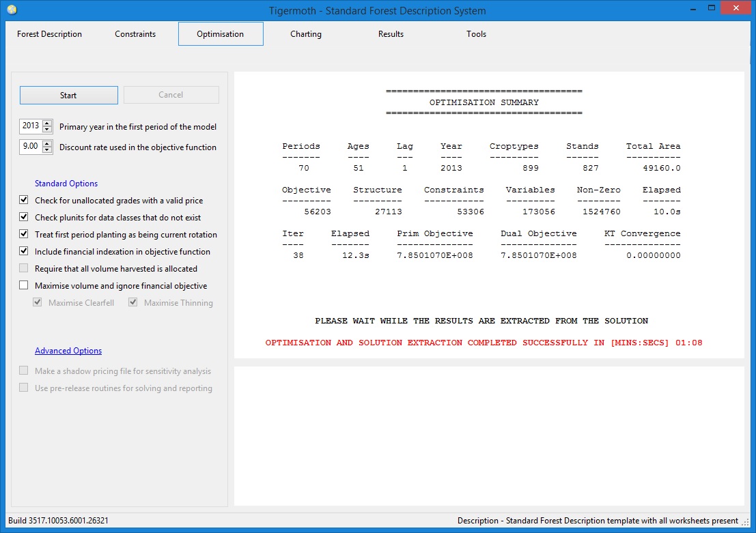
Task: Click the Constraints value 53306
Action: point(471,212)
